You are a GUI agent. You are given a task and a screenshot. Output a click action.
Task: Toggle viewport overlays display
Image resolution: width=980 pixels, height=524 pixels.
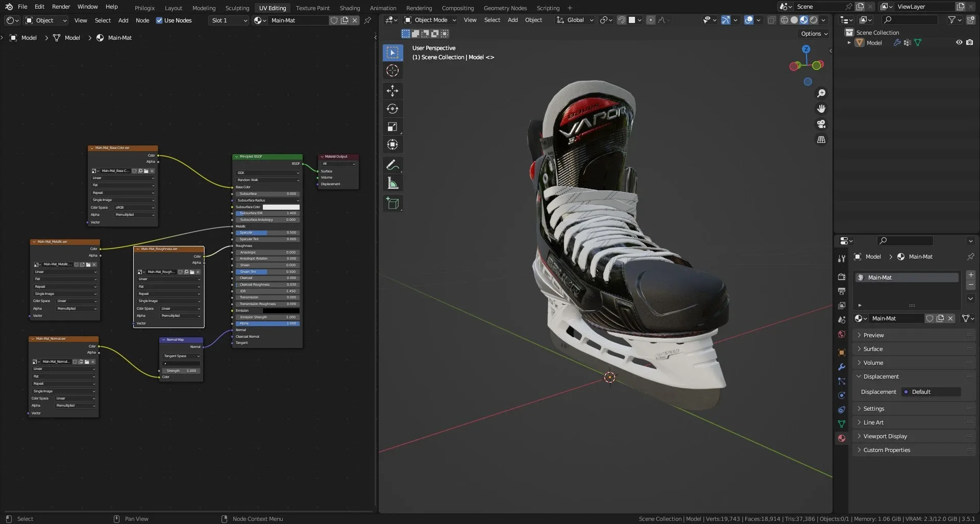pyautogui.click(x=748, y=20)
